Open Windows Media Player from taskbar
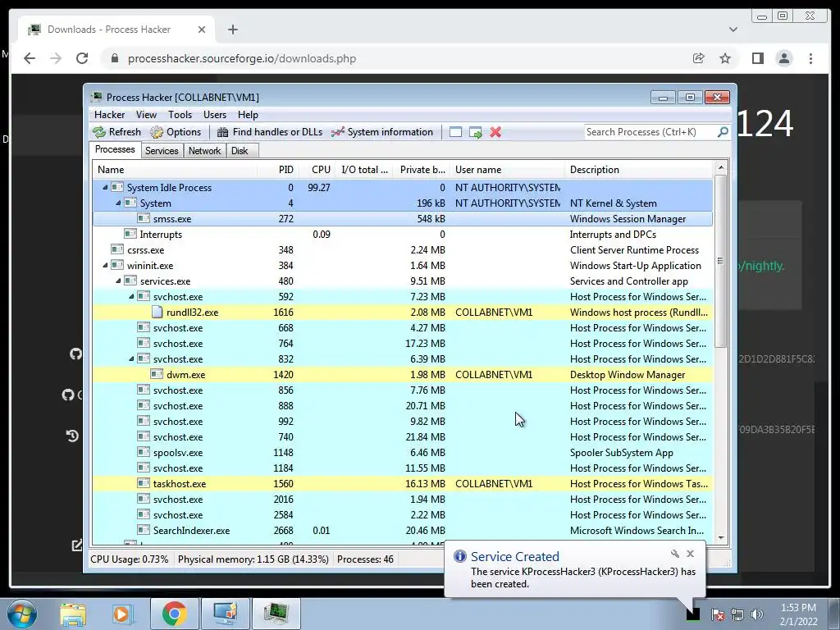The image size is (840, 630). [121, 614]
